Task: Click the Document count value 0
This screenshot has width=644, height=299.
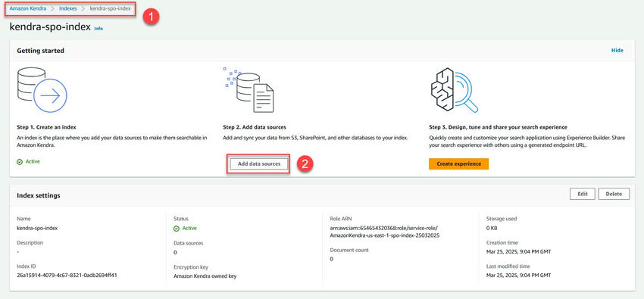Action: coord(332,259)
